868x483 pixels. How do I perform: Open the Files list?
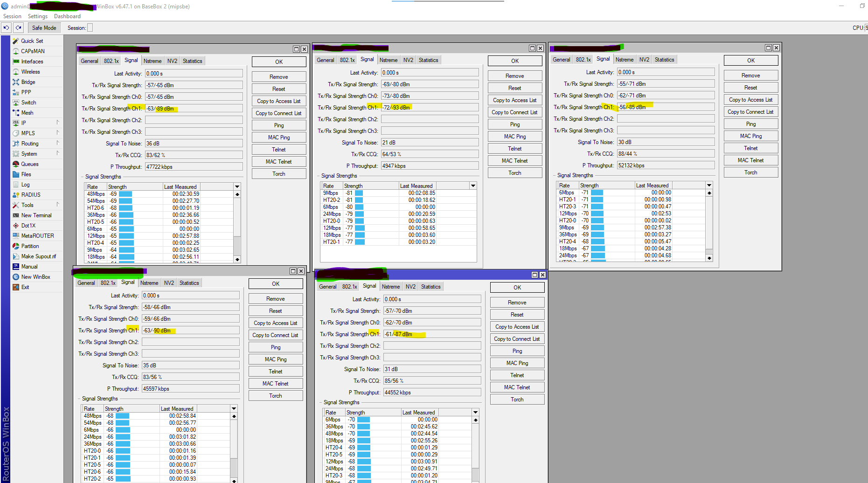26,174
